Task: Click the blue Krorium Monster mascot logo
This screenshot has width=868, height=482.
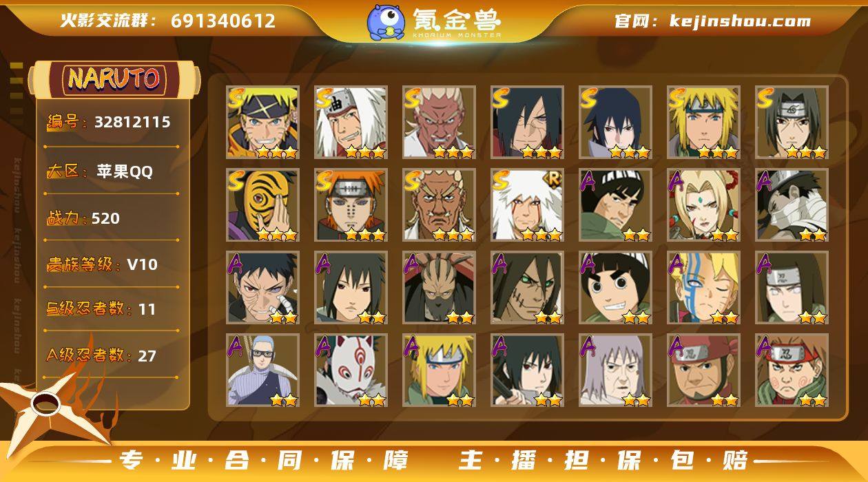Action: pos(386,22)
